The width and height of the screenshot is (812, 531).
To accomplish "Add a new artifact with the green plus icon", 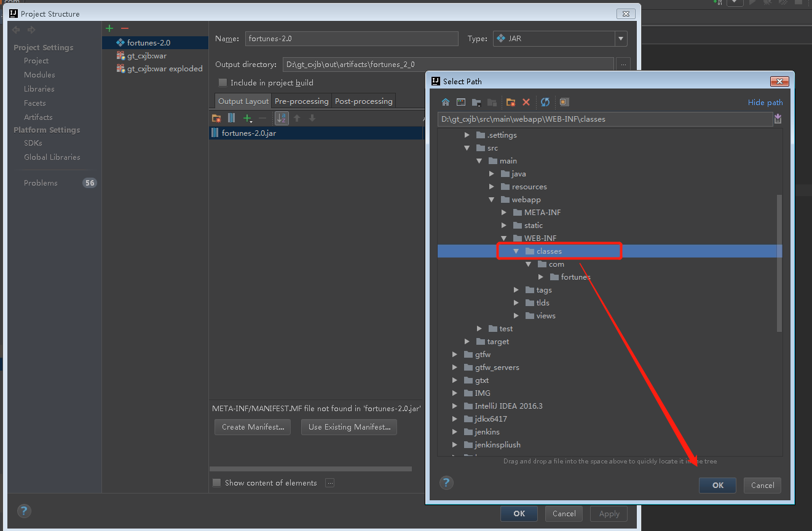I will tap(109, 28).
